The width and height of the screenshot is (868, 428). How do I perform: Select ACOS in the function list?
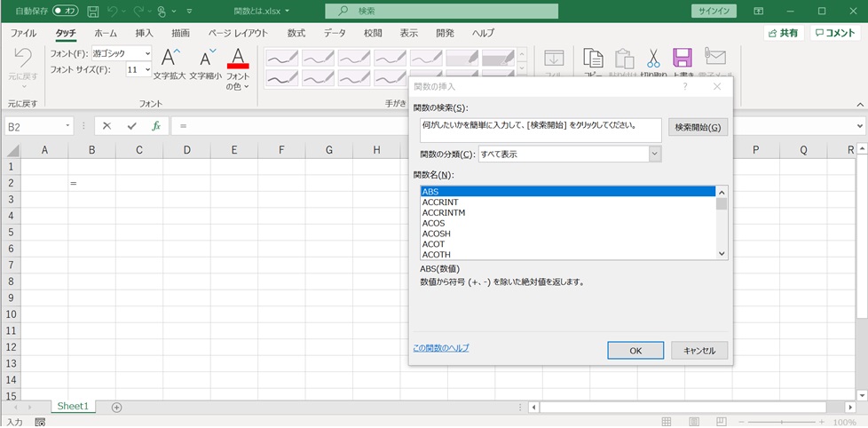[x=434, y=223]
